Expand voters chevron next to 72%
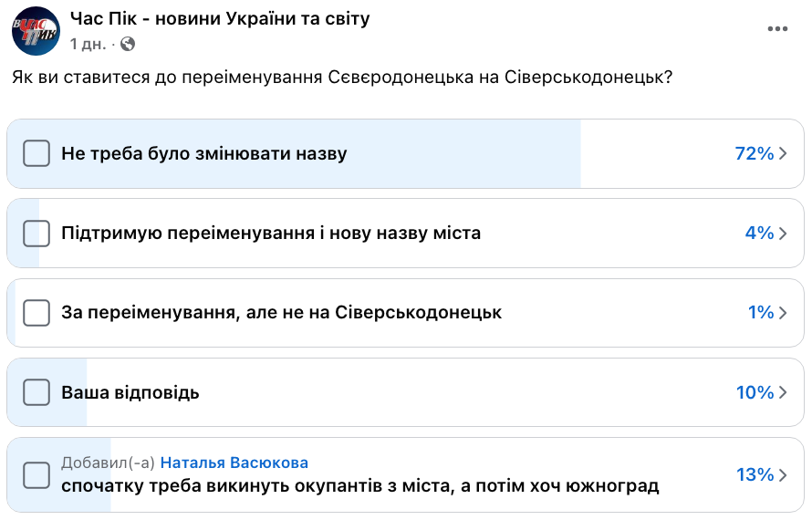812x520 pixels. (x=783, y=153)
